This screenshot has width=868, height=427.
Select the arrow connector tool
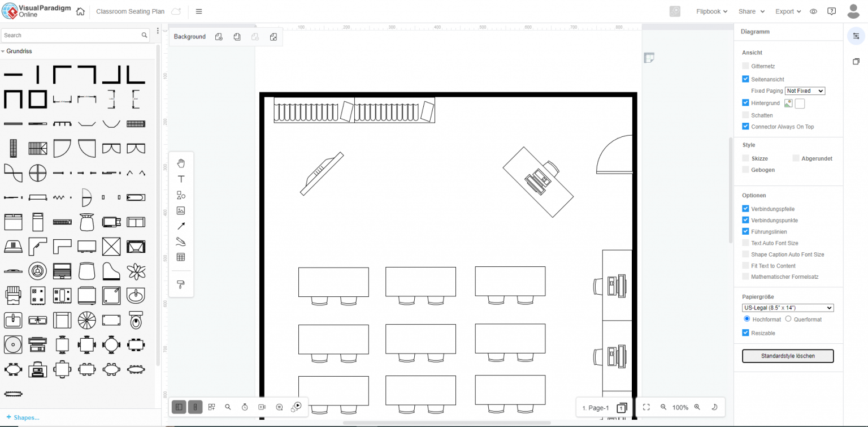(181, 226)
